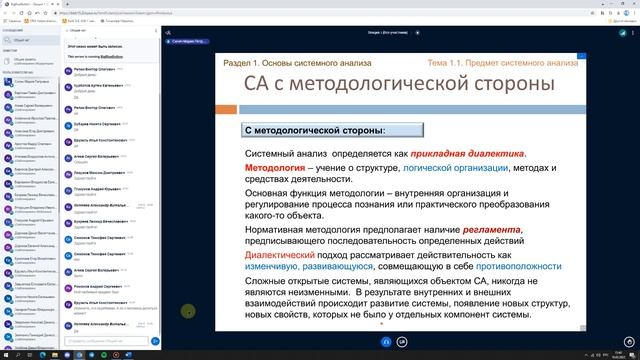Screen dimensions: 640x360
Task: Open the fourth bookmark on bookmarks bar
Action: pyautogui.click(x=118, y=21)
